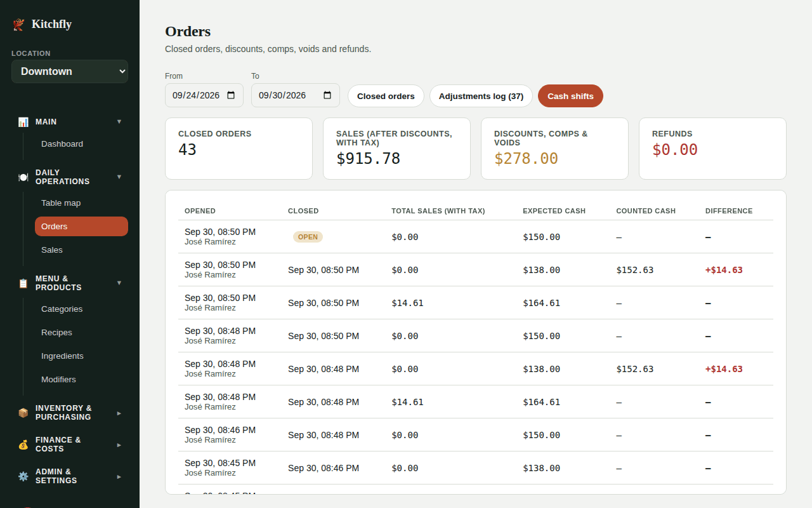This screenshot has height=508, width=812.
Task: Click the $164.61 expected cash closed 08:50 PM
Action: click(541, 303)
